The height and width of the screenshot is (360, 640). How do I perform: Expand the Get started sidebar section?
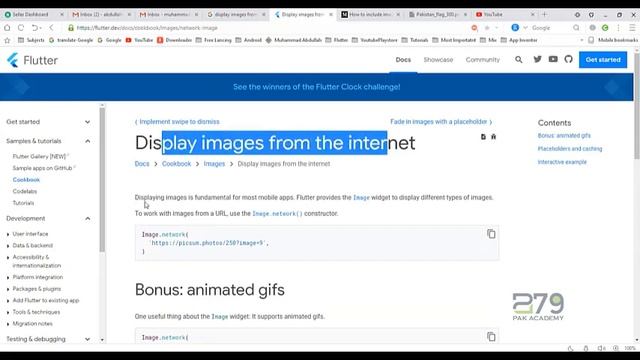coord(87,122)
